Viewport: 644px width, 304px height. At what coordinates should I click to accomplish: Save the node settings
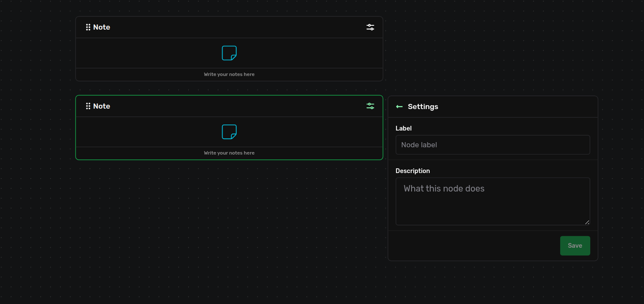coord(575,246)
